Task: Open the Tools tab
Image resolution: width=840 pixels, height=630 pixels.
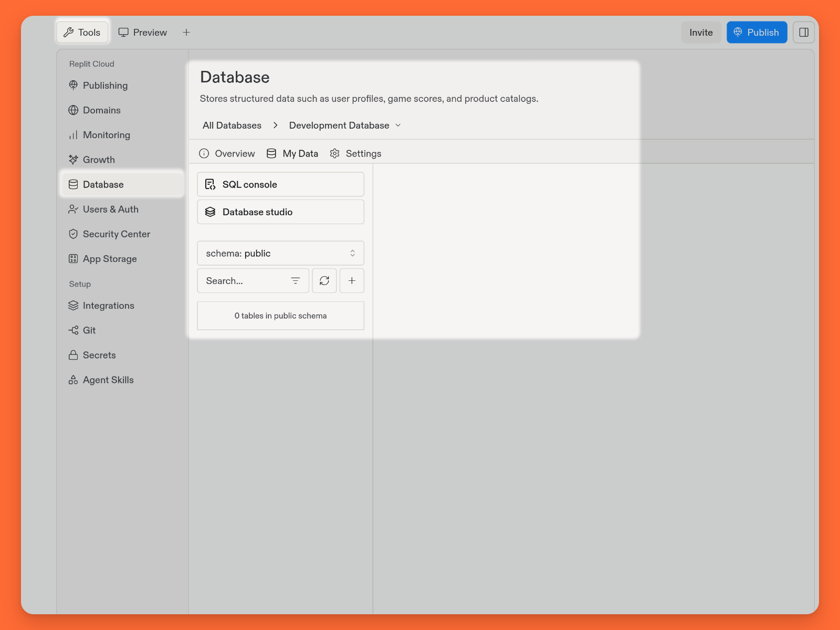Action: [82, 33]
